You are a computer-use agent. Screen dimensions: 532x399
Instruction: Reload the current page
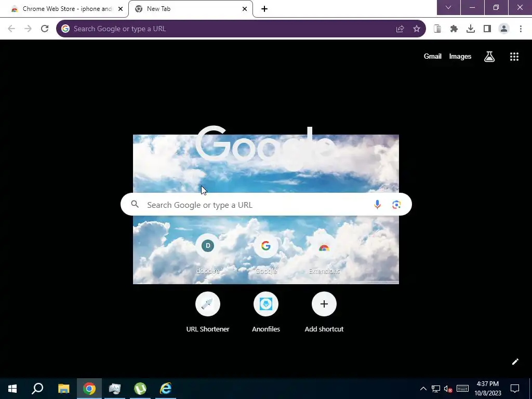pos(45,29)
